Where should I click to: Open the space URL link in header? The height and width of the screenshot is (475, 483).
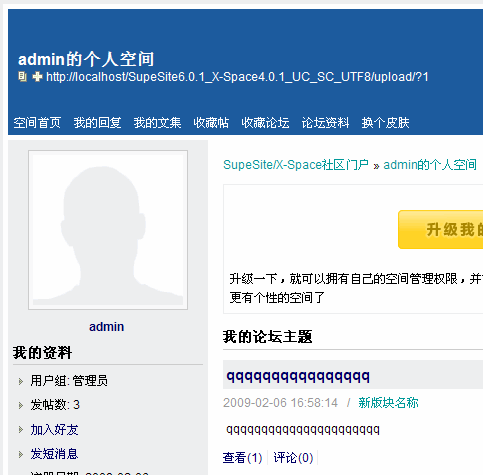237,77
